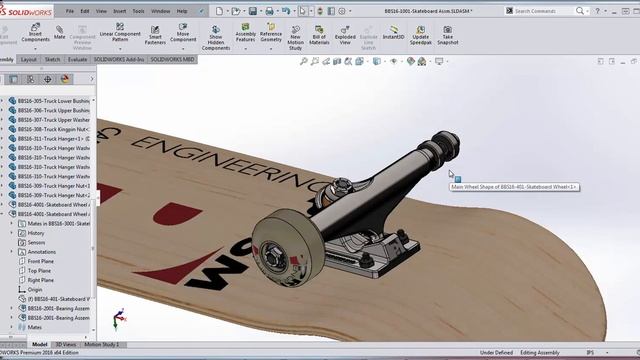Open the Assembly Features tool
This screenshot has height=360, width=640.
point(245,33)
